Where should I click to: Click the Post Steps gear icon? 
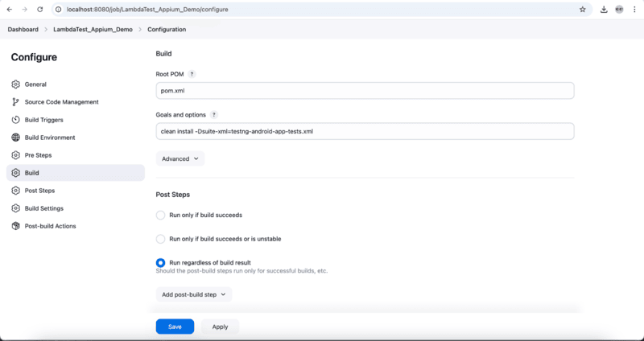(15, 191)
